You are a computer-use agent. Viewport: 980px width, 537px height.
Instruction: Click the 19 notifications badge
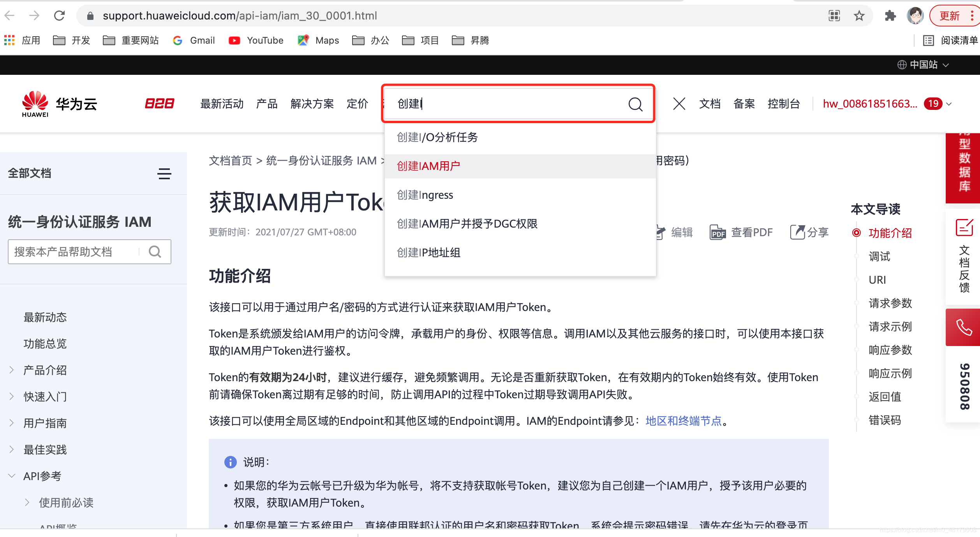(x=933, y=104)
